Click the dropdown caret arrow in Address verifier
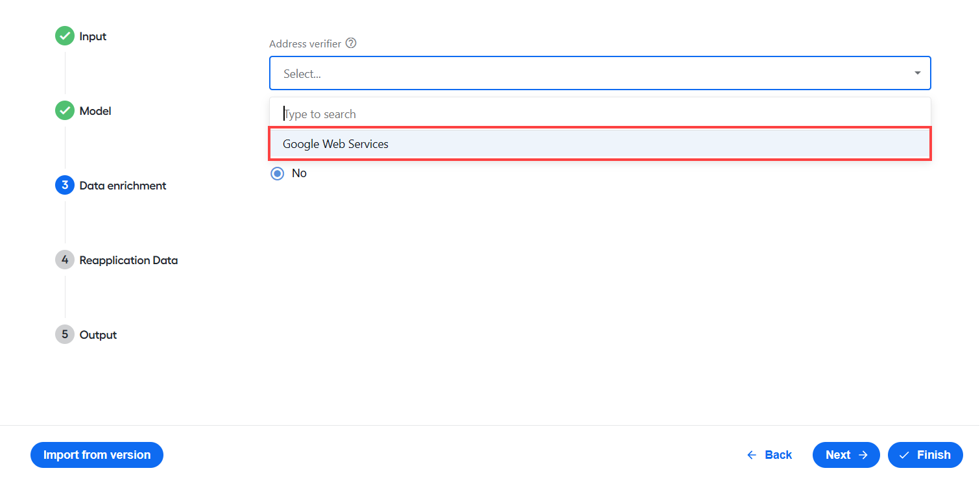Viewport: 980px width, 477px height. [917, 73]
